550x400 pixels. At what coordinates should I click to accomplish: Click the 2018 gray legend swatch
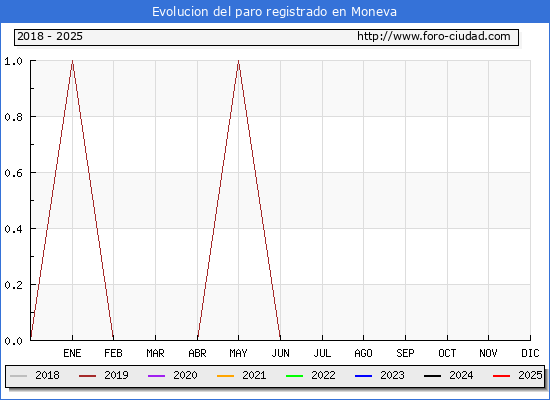[x=19, y=376]
